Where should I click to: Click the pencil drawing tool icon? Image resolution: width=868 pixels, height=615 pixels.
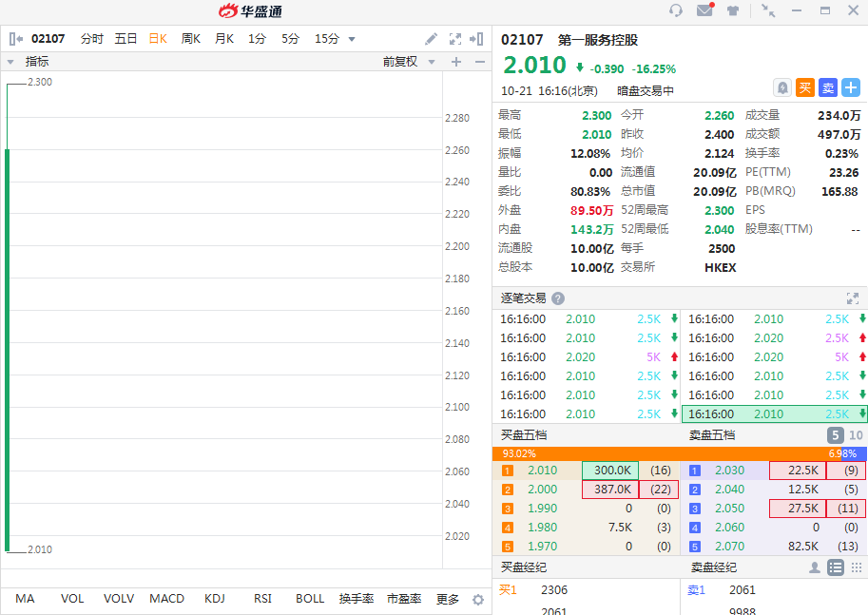431,39
